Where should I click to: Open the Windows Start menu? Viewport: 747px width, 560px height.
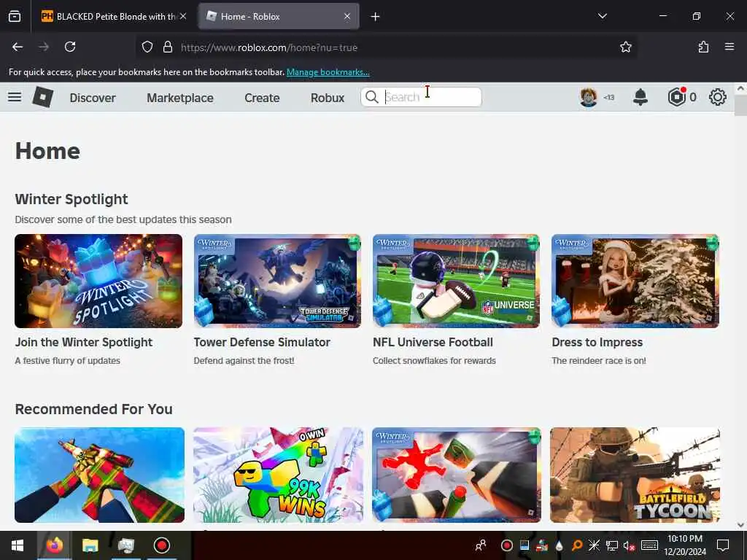pos(18,545)
